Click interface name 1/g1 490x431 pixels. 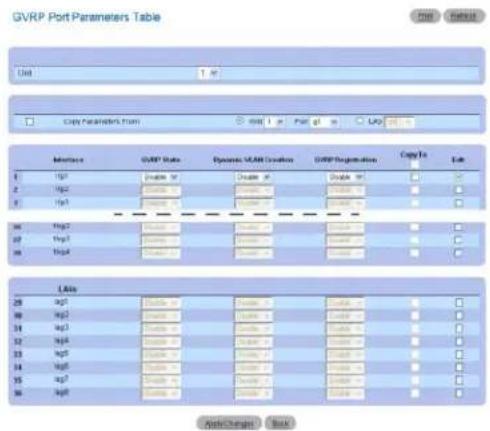tap(62, 177)
